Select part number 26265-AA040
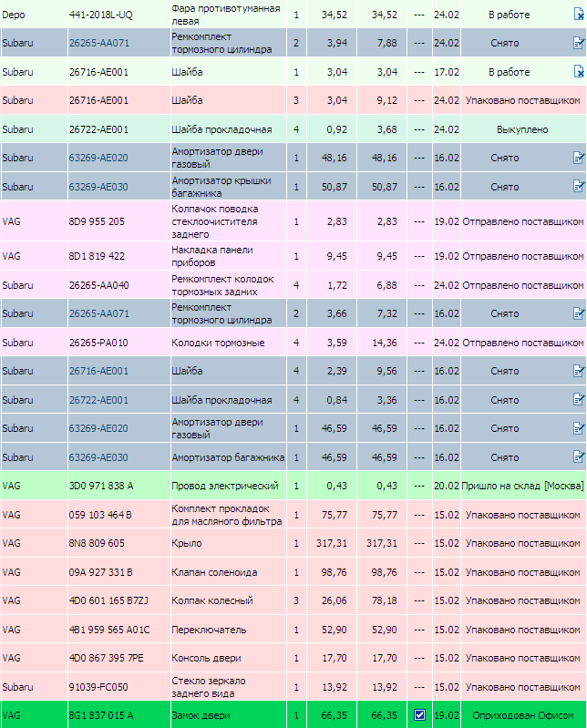The width and height of the screenshot is (587, 728). 99,285
